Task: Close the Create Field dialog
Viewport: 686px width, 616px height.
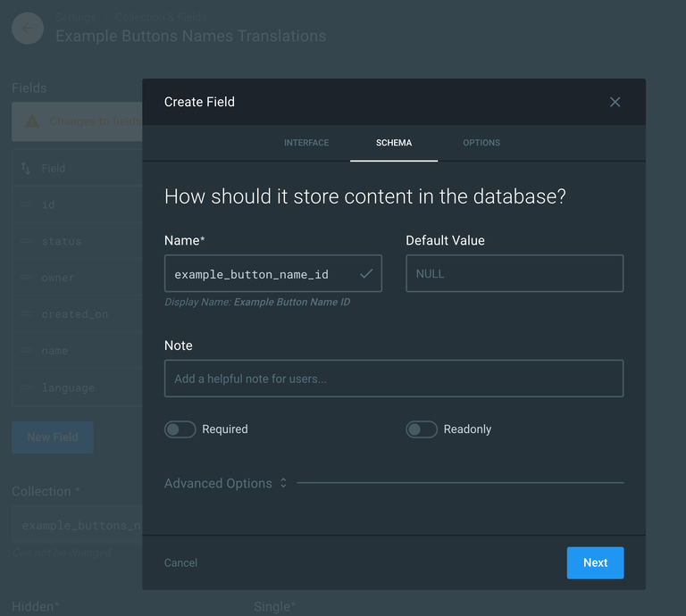Action: click(x=615, y=102)
